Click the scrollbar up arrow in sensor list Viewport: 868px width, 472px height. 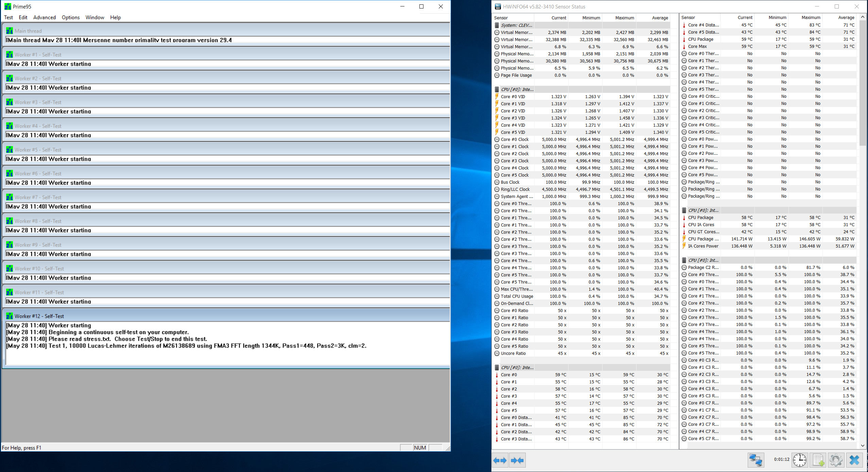(x=863, y=17)
